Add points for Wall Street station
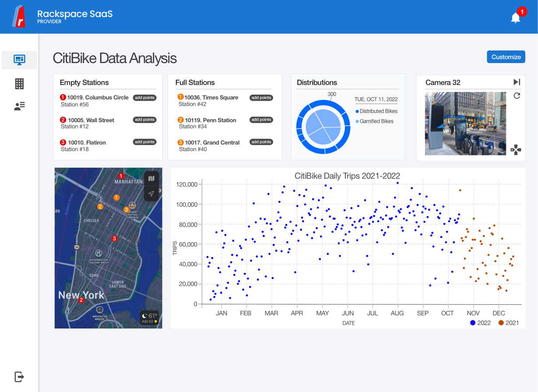 pyautogui.click(x=144, y=120)
